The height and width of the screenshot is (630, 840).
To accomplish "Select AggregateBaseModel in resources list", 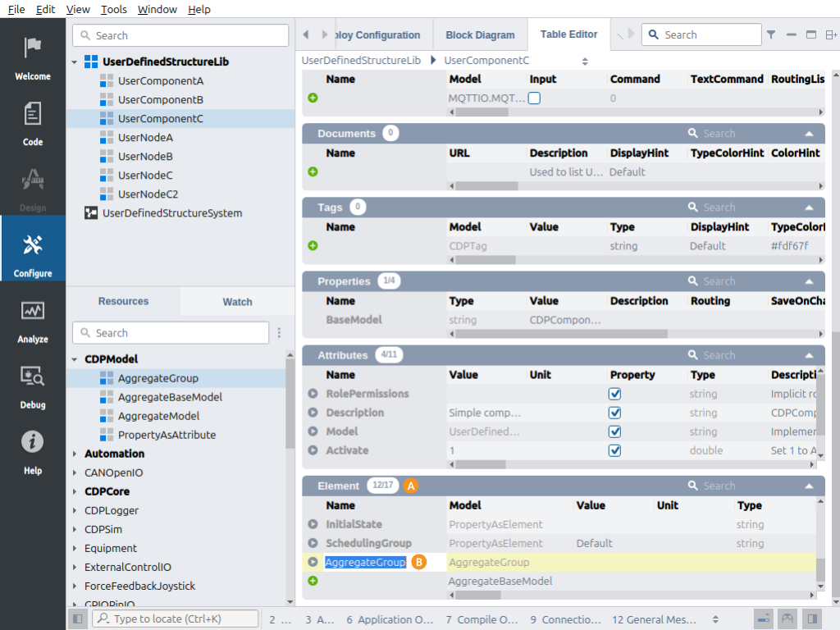I will [170, 397].
